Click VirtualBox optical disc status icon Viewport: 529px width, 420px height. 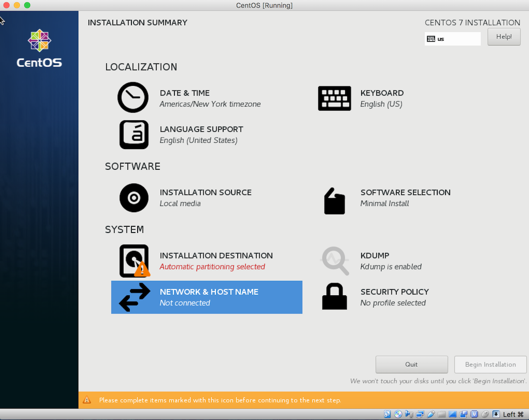pyautogui.click(x=398, y=414)
